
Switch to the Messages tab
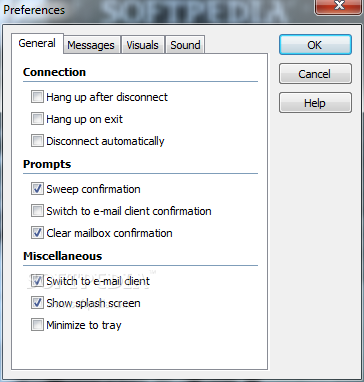coord(91,45)
